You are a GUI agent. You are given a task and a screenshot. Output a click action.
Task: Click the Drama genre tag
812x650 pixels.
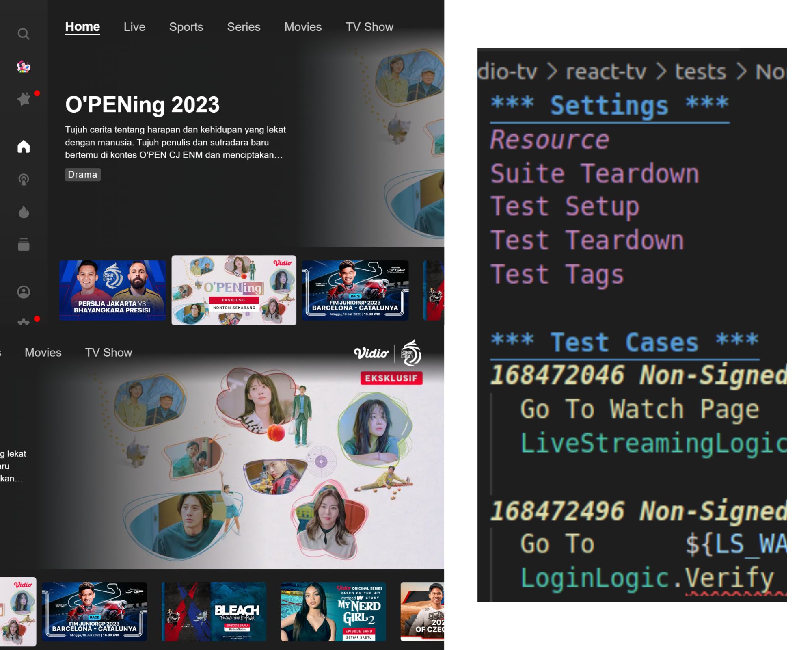(82, 175)
